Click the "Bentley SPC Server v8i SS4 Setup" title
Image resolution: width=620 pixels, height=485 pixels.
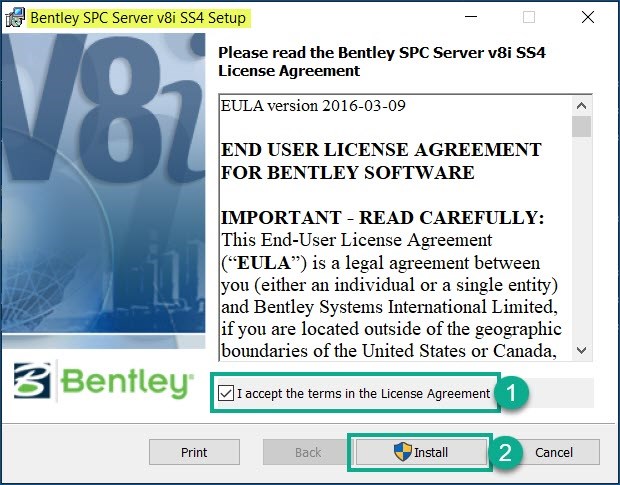[x=138, y=18]
